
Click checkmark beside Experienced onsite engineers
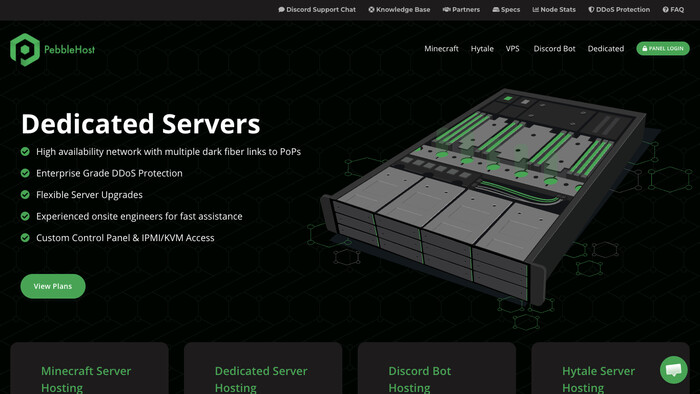(25, 216)
